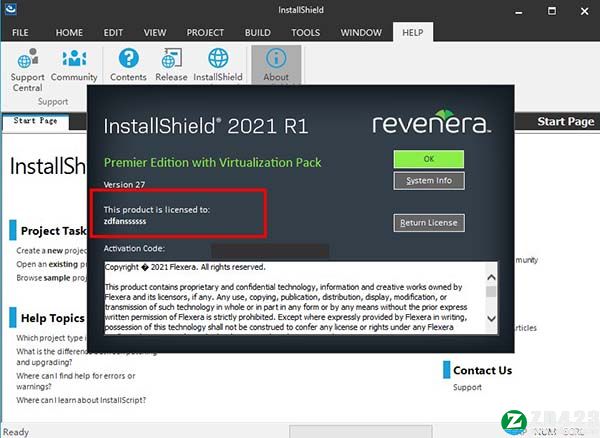This screenshot has height=438, width=600.
Task: Click the green OK button
Action: [429, 159]
